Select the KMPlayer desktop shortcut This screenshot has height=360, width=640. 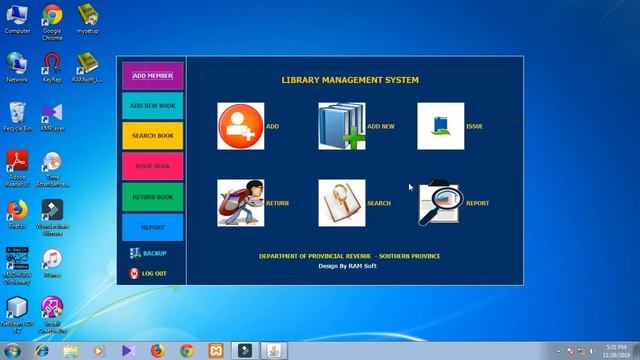click(52, 117)
